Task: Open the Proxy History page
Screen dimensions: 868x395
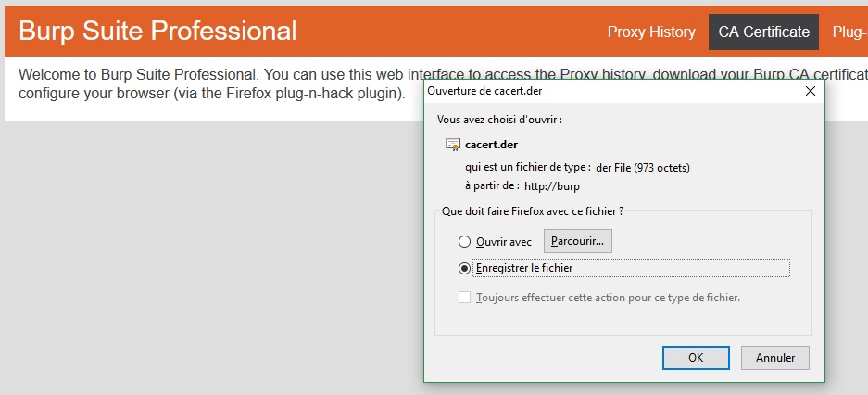Action: pyautogui.click(x=651, y=32)
